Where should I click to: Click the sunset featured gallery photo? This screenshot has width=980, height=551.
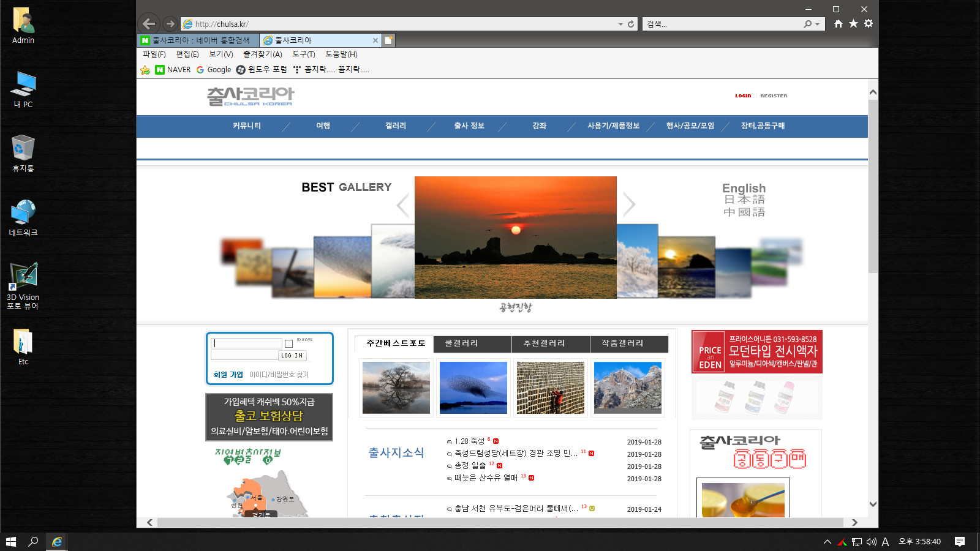(516, 238)
